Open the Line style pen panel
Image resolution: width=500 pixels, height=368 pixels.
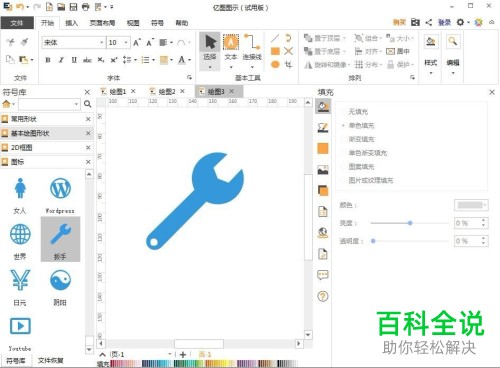[x=323, y=128]
